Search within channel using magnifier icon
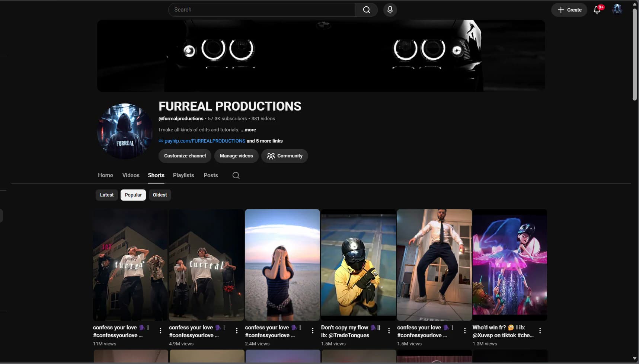This screenshot has height=364, width=639. pos(236,175)
